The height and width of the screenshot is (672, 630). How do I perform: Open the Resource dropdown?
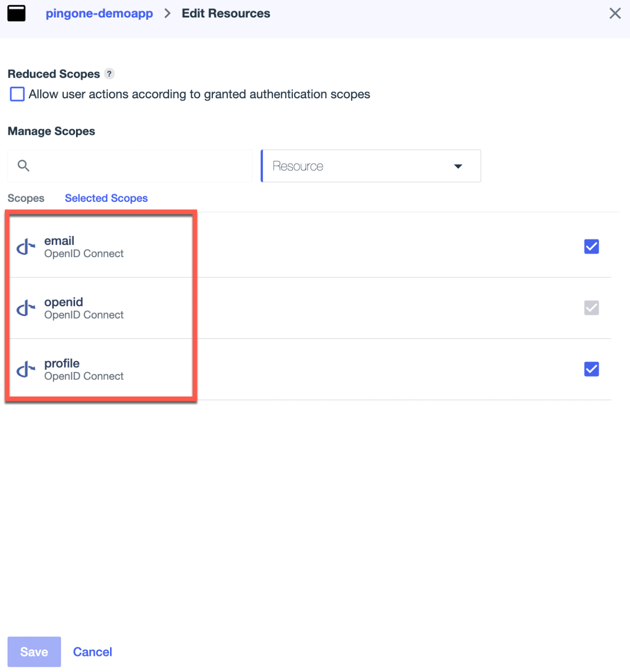tap(370, 166)
